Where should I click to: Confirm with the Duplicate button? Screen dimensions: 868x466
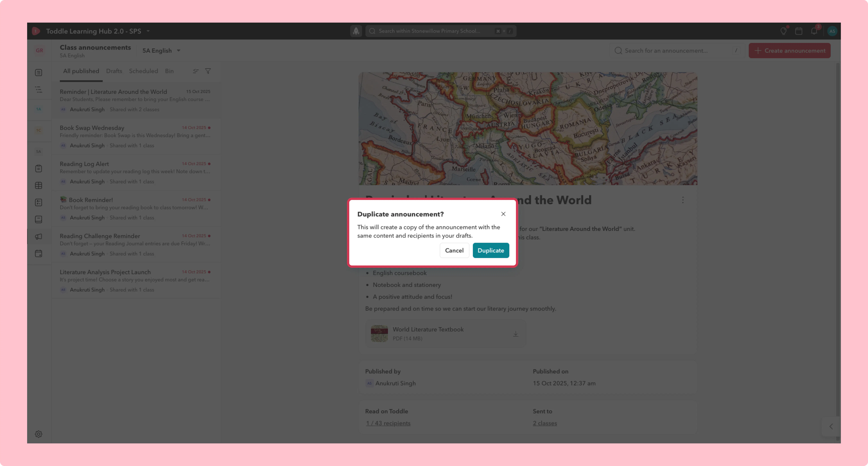(491, 250)
